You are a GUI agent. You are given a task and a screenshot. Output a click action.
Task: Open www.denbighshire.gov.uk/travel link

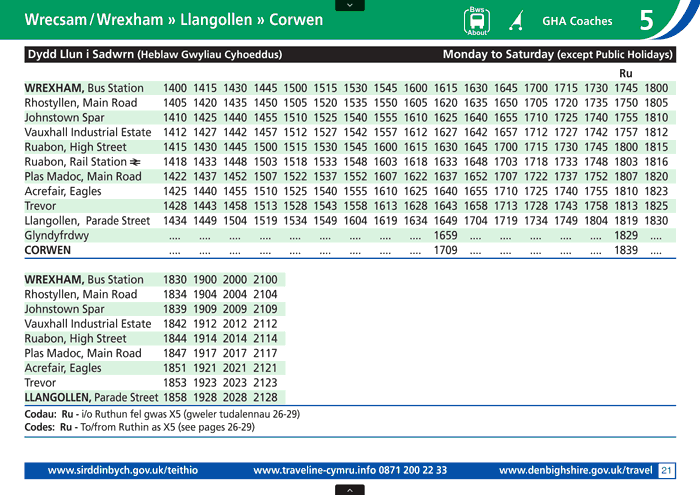[x=575, y=470]
